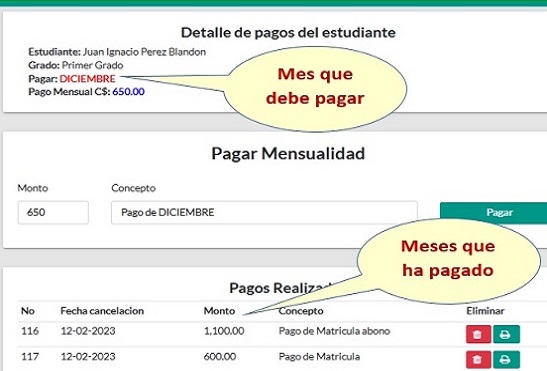Viewport: 547px width, 371px height.
Task: Click 'Pago de Matricula abono' concept cell
Action: 334,331
